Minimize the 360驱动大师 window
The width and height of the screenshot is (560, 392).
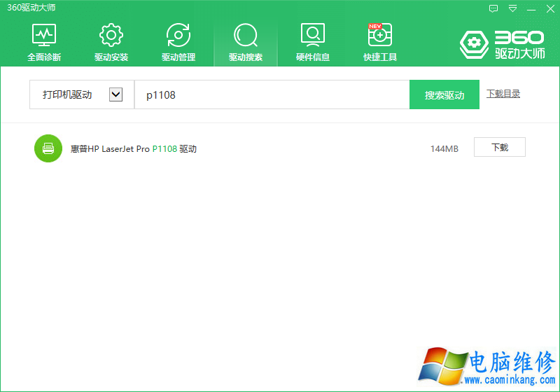[531, 8]
